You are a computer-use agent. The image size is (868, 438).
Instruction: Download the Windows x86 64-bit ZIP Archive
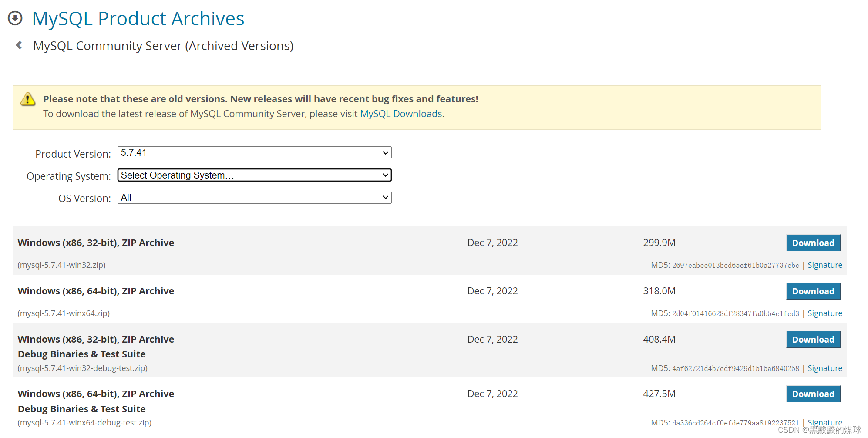pyautogui.click(x=813, y=291)
